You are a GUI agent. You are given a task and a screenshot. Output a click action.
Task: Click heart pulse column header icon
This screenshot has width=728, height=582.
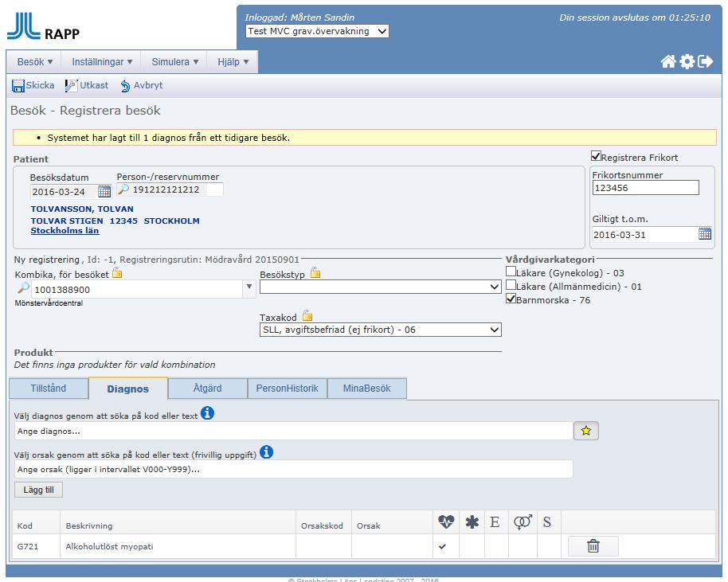click(x=446, y=522)
